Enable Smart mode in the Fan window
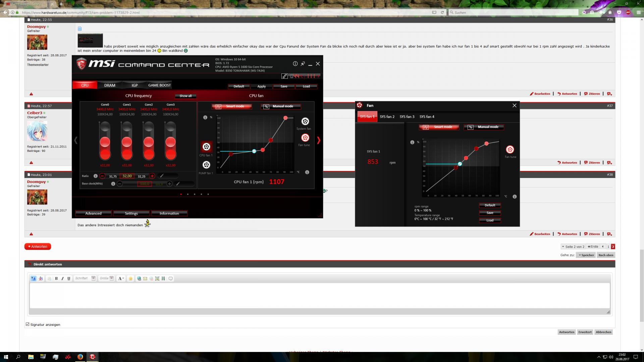Screen dimensions: 644x362 439,127
